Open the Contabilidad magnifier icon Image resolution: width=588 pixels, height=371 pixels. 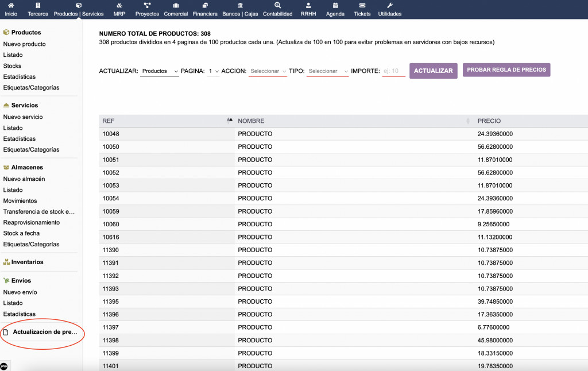point(277,5)
